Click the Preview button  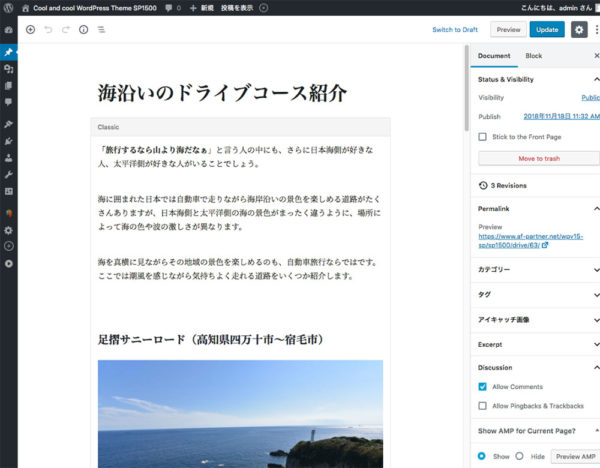[508, 29]
